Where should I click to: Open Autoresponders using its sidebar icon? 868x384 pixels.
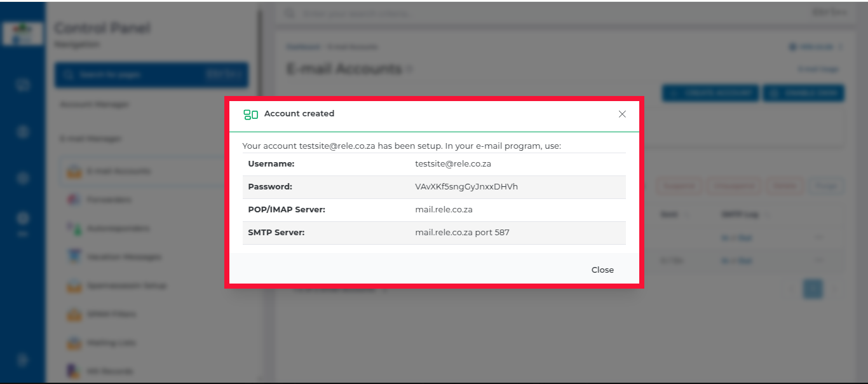click(74, 228)
